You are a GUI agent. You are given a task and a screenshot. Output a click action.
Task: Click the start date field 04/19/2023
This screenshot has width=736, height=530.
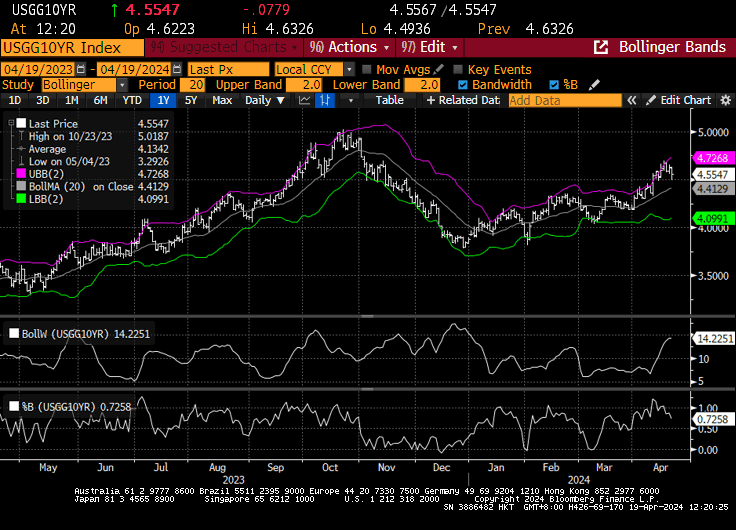point(38,69)
